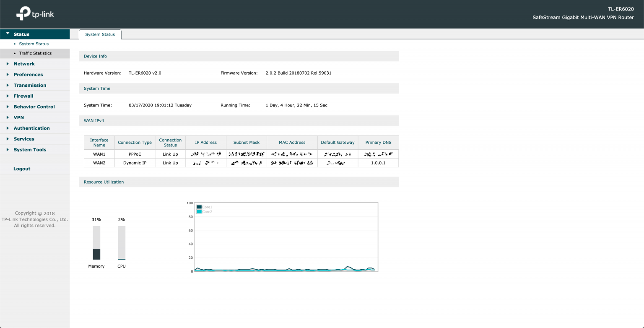
Task: Click the Resource Utilization section header
Action: pos(239,182)
